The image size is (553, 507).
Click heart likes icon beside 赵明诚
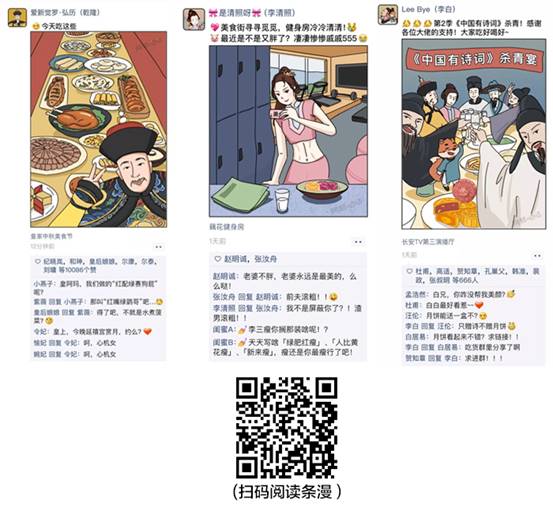click(x=218, y=259)
